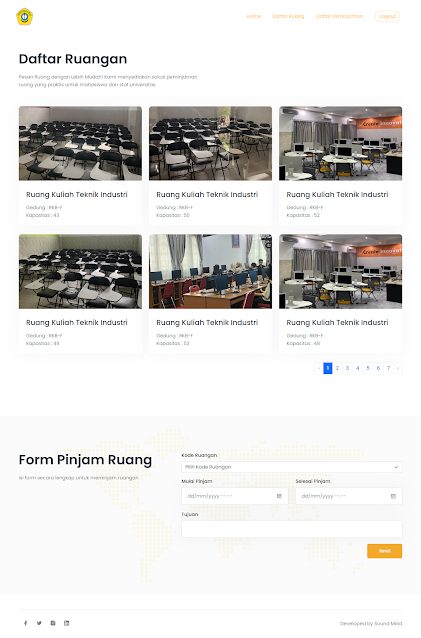The image size is (421, 638).
Task: Open the Twitter footer icon
Action: click(39, 623)
